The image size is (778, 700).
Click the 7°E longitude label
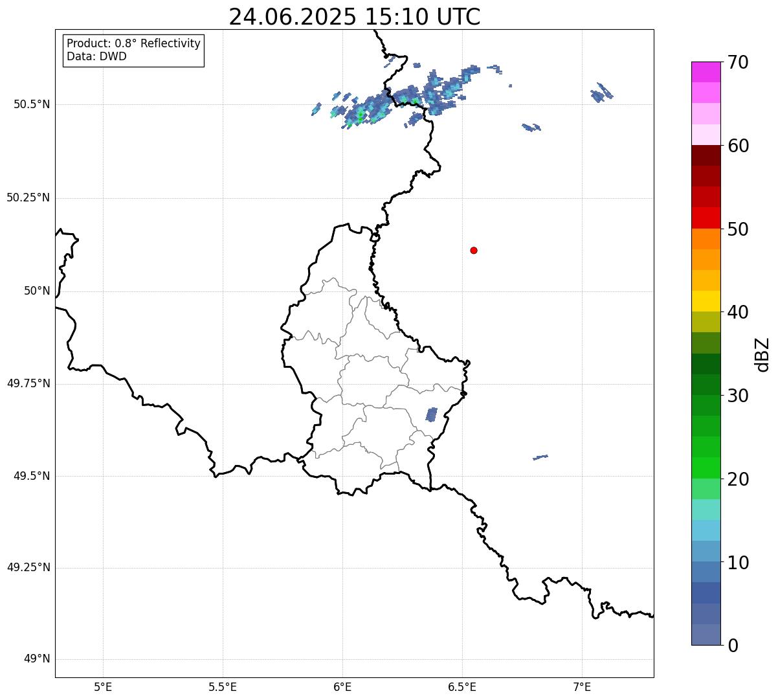(x=582, y=686)
